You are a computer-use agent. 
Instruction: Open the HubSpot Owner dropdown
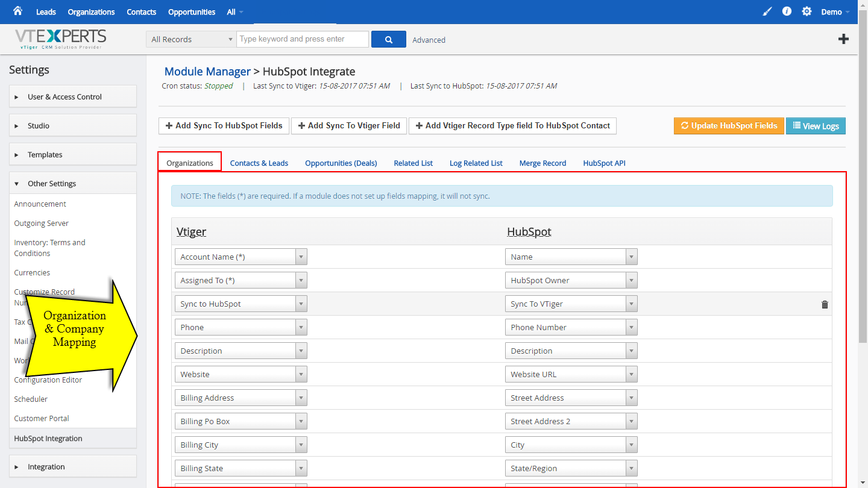(571, 280)
